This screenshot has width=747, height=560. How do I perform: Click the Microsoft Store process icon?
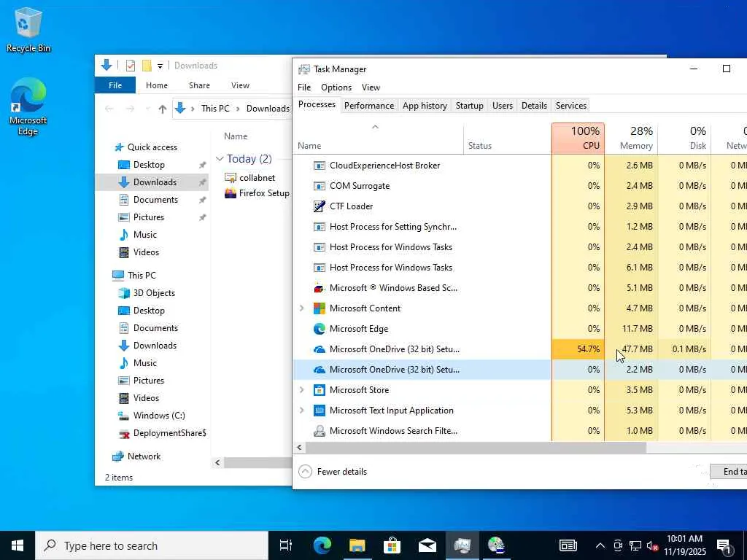click(320, 390)
